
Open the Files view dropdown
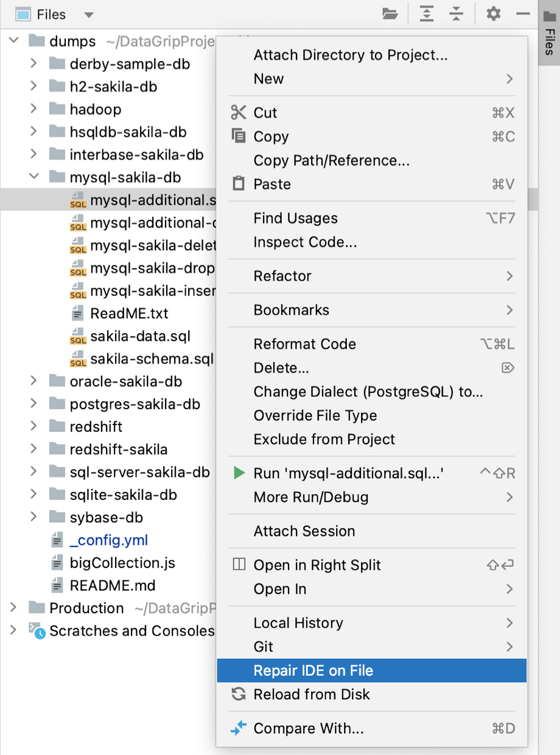(x=89, y=15)
